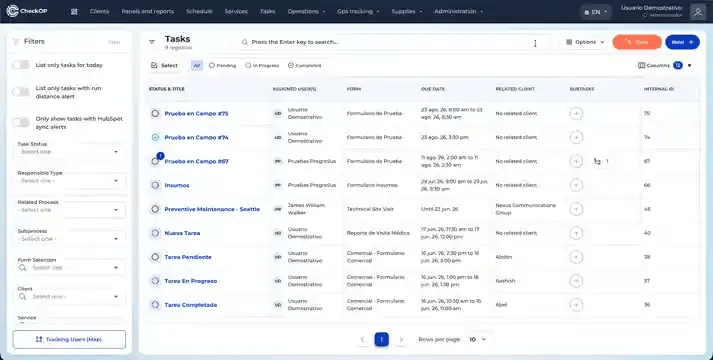
Task: Add a subtask to Preventive Maintenance - Seattle
Action: coord(576,209)
